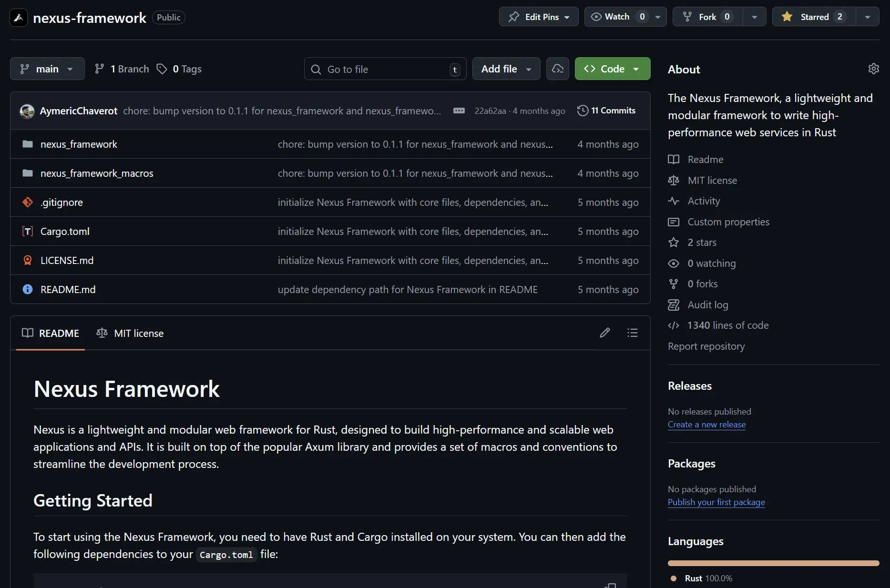Click the LICENSE.md ribbon icon
The width and height of the screenshot is (890, 588).
(x=28, y=260)
